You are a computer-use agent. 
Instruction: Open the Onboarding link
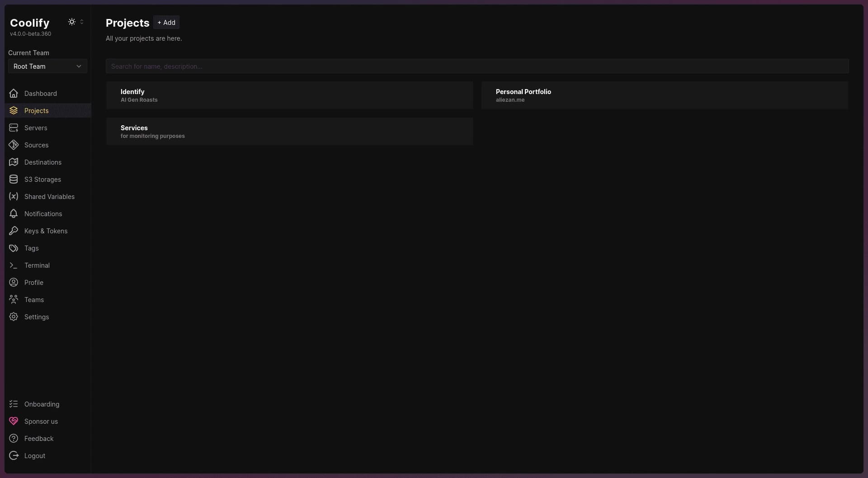pyautogui.click(x=47, y=404)
